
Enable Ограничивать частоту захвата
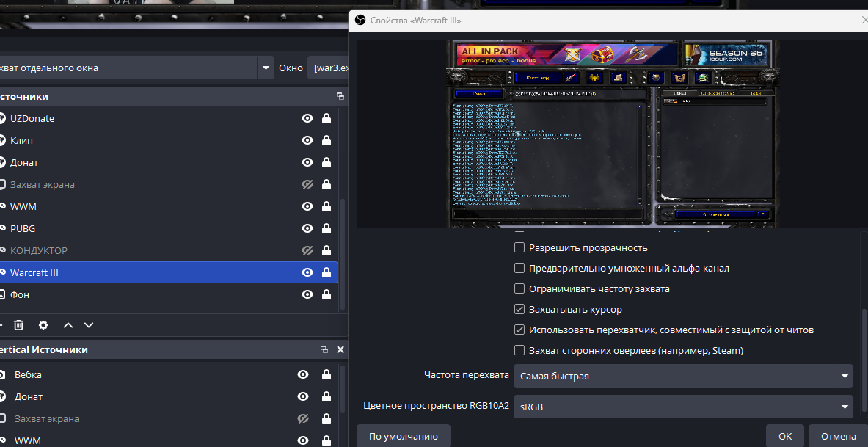[519, 288]
